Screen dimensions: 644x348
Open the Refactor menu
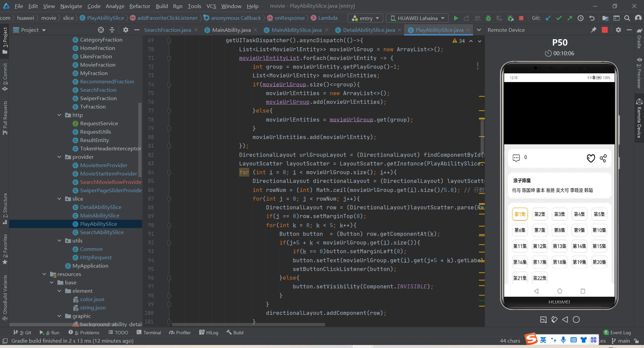140,6
